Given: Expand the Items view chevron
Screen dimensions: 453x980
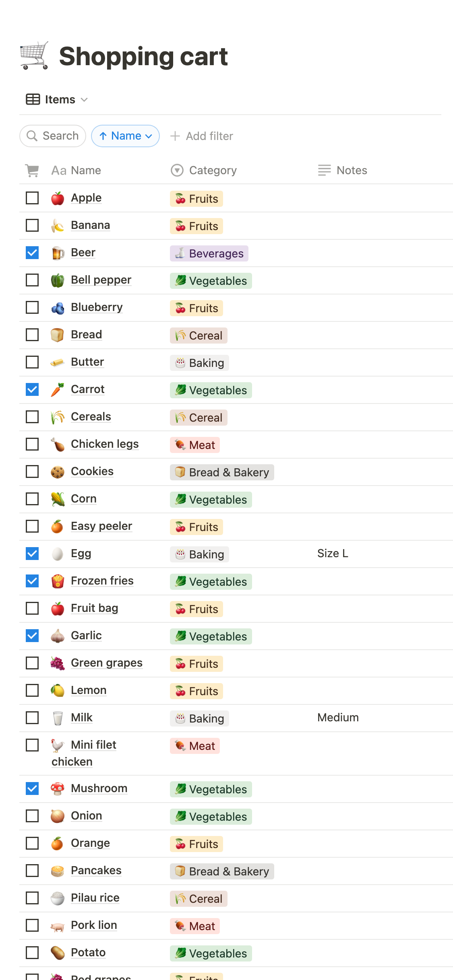Looking at the screenshot, I should [85, 99].
